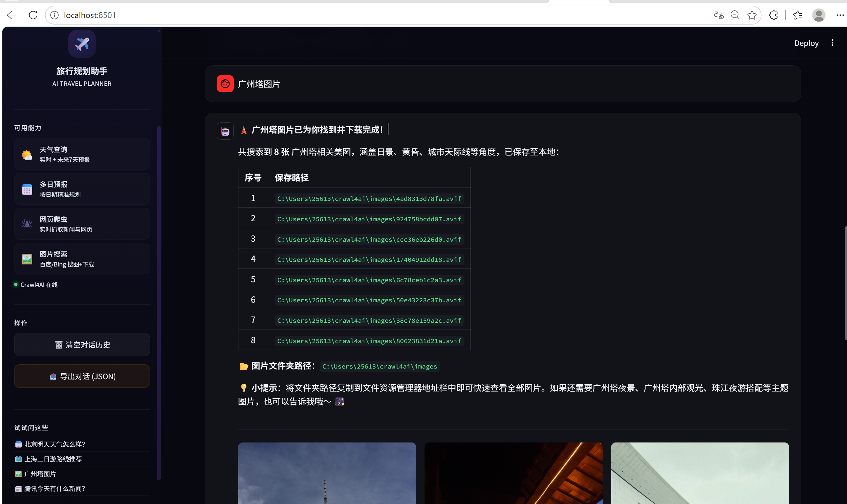Screen dimensions: 847x504
Task: Click the airplane app logo
Action: pos(82,44)
